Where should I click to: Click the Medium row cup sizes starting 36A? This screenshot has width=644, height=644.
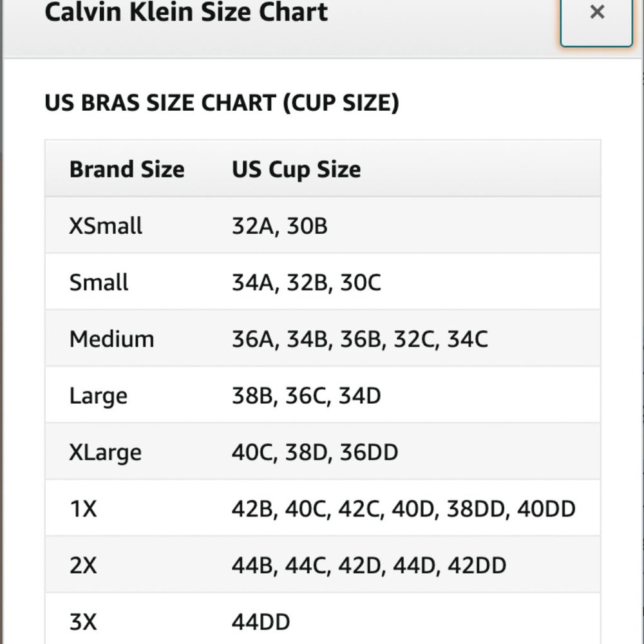click(x=360, y=339)
